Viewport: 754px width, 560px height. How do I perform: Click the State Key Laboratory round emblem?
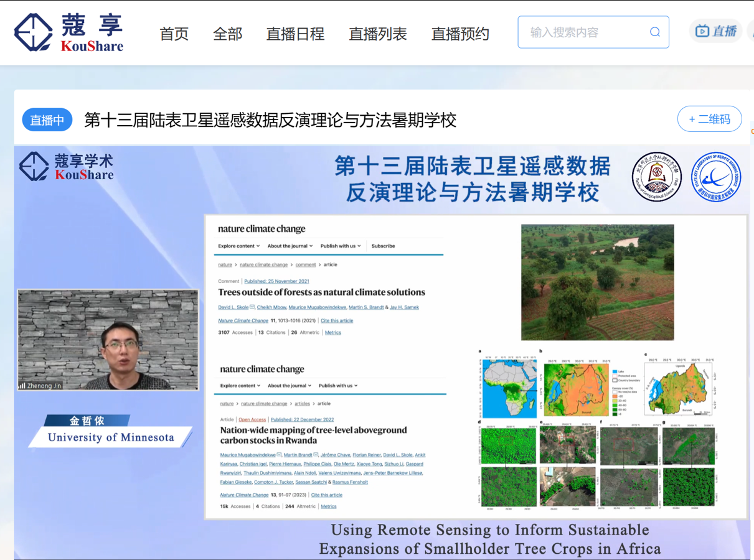tap(716, 177)
